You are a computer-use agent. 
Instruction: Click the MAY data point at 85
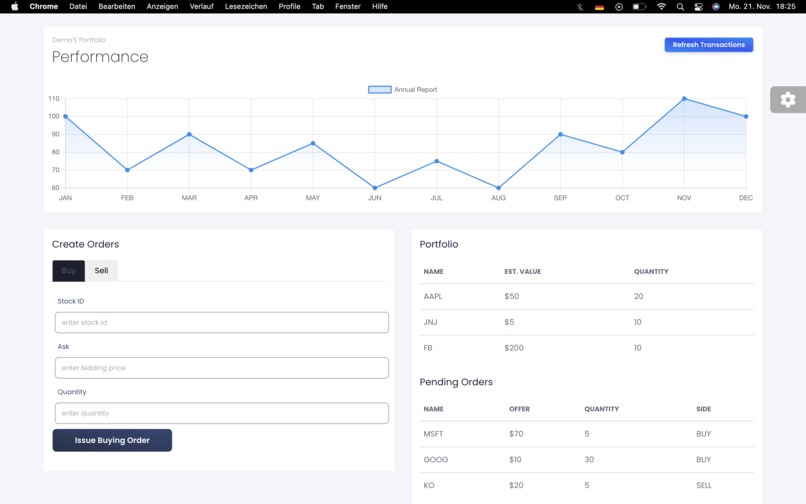tap(313, 143)
